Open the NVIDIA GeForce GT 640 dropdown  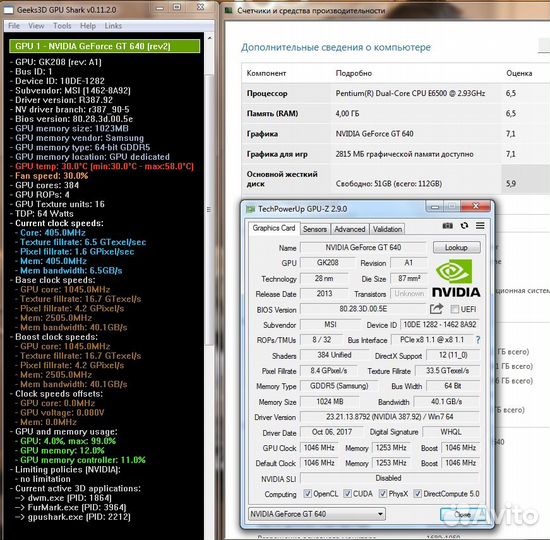point(316,514)
